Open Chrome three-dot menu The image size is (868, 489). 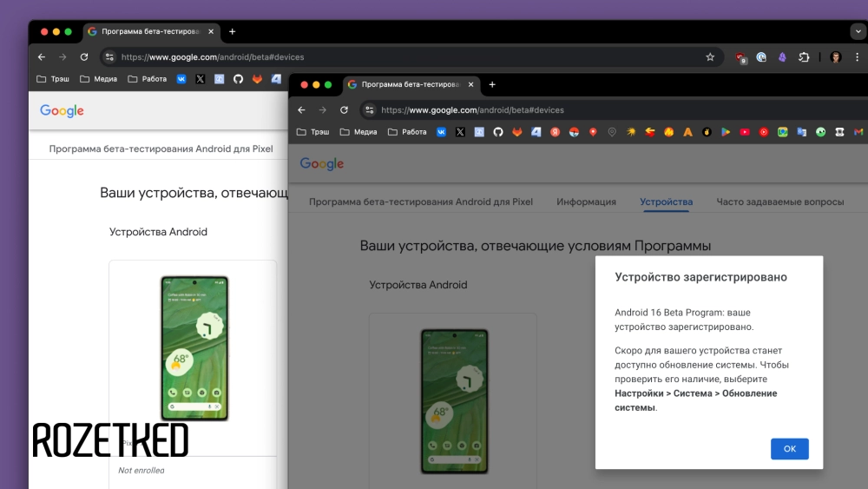[857, 57]
